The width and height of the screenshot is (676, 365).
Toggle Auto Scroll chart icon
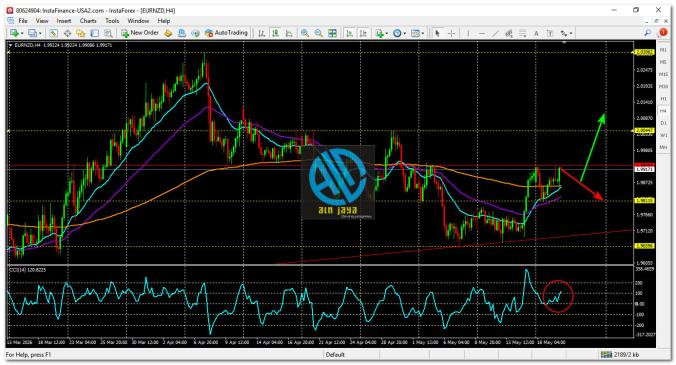click(x=350, y=33)
